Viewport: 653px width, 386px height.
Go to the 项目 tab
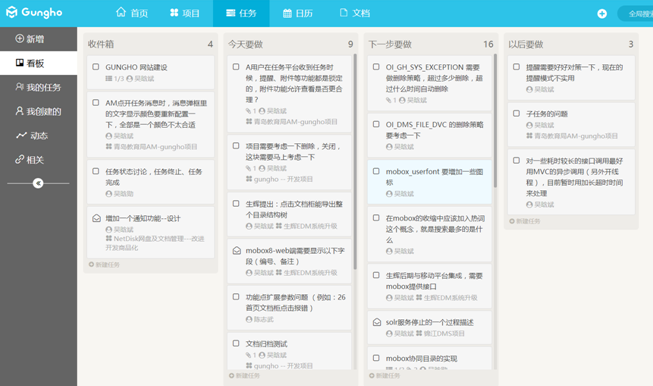pyautogui.click(x=185, y=13)
